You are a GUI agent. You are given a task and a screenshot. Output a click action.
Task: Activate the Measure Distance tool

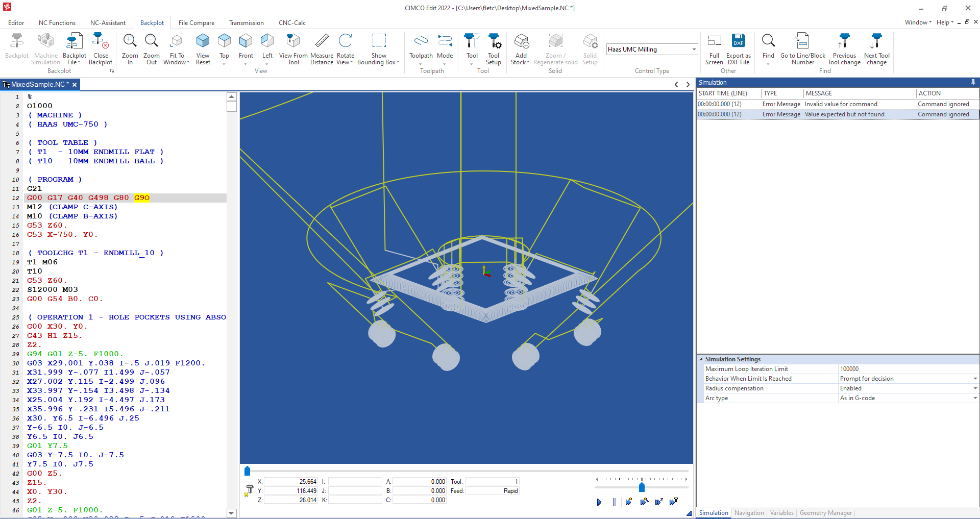coord(322,49)
